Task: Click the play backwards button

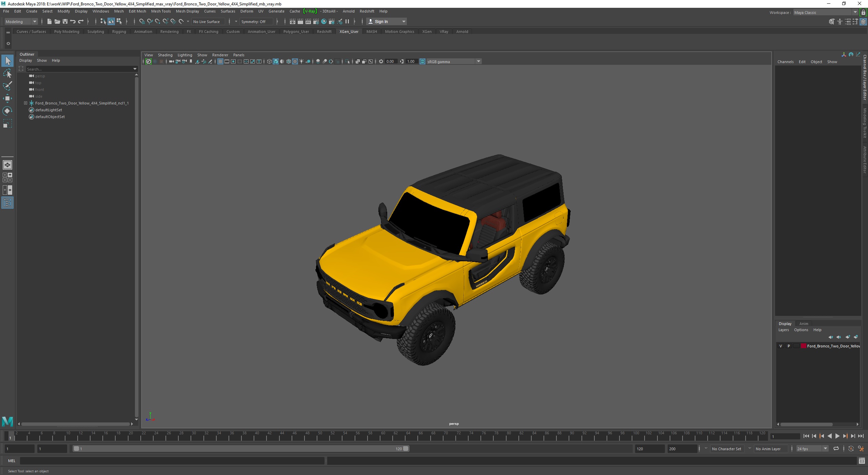Action: point(829,436)
